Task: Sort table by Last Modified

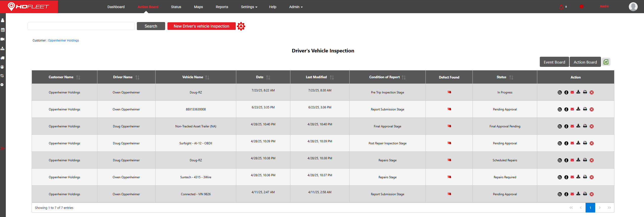Action: point(332,77)
